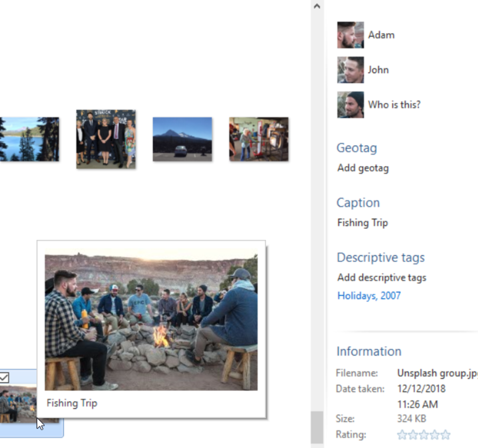Select the mountain with parked car thumbnail
This screenshot has width=478, height=448.
pyautogui.click(x=182, y=139)
